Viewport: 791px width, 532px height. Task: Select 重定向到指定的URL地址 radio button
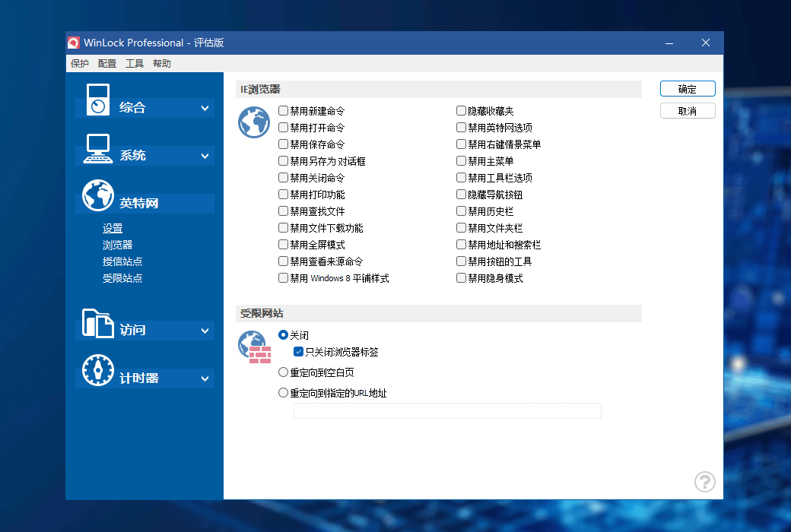pos(284,392)
